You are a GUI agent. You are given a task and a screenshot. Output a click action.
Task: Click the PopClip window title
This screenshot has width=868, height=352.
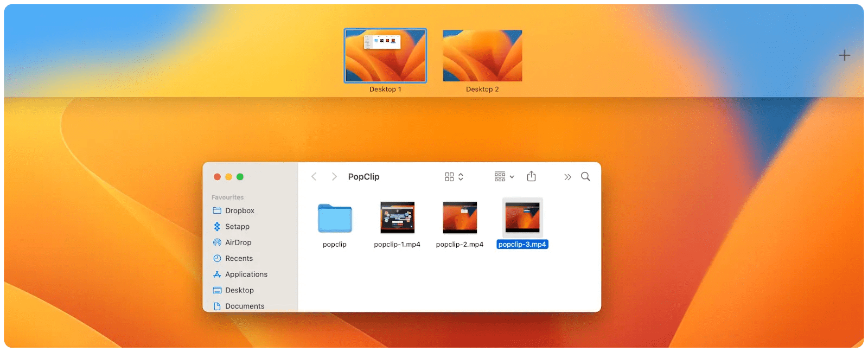[363, 177]
